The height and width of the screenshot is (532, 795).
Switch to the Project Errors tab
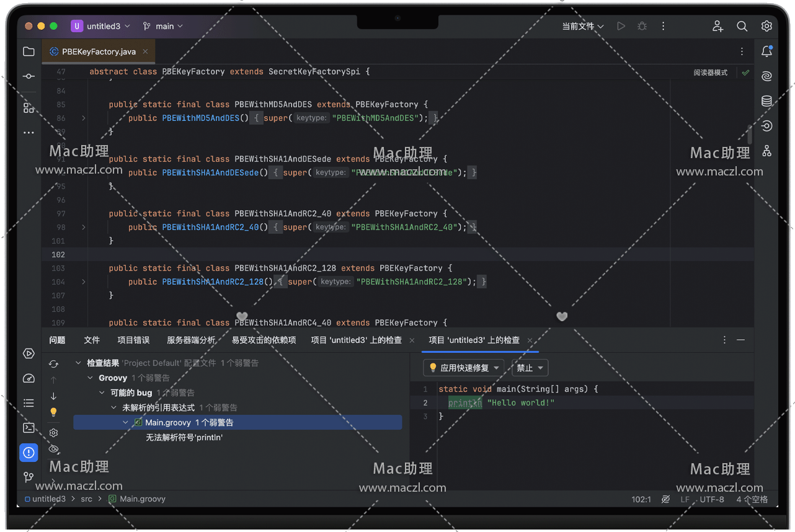coord(133,340)
